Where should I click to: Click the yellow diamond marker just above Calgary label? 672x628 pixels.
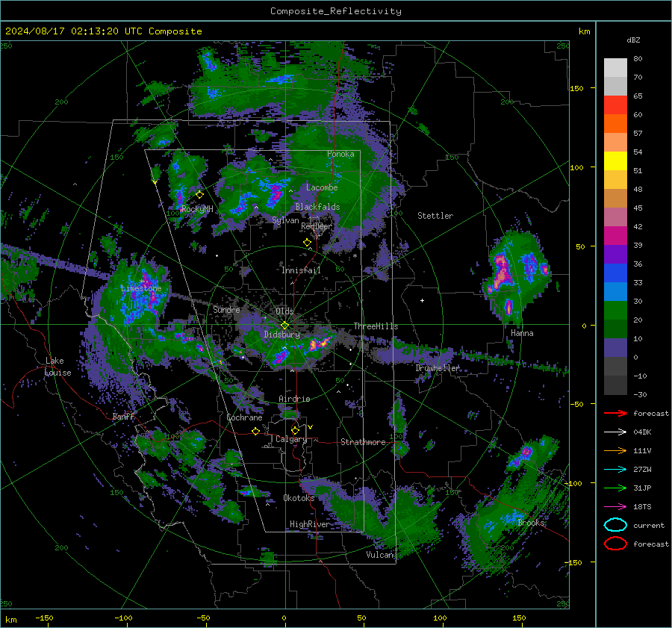(x=295, y=430)
